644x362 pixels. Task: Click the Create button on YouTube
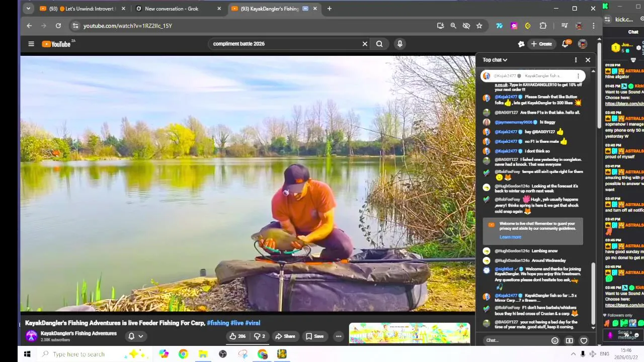pyautogui.click(x=541, y=44)
